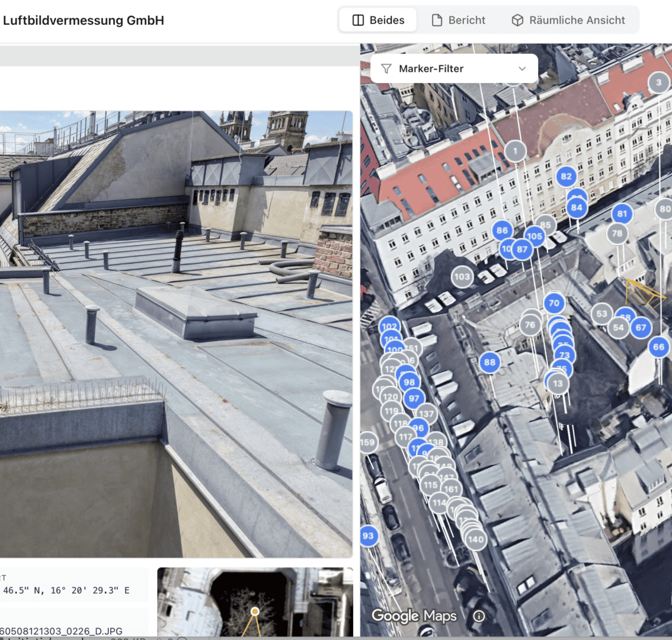Select map marker 84
The image size is (672, 640).
pyautogui.click(x=577, y=208)
